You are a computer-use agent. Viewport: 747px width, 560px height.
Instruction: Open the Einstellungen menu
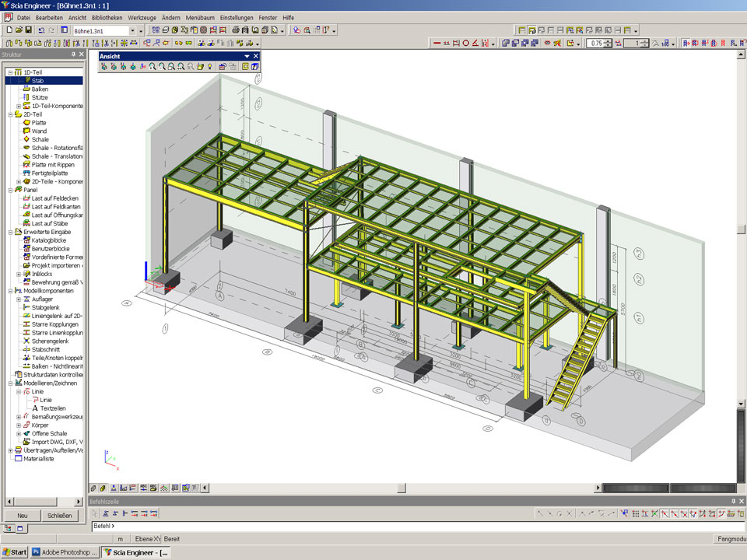click(236, 16)
